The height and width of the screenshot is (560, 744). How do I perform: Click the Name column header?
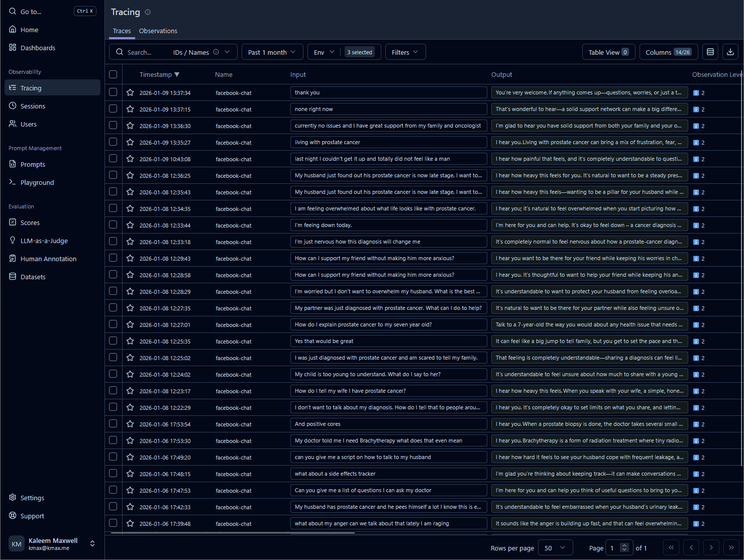[x=224, y=74]
